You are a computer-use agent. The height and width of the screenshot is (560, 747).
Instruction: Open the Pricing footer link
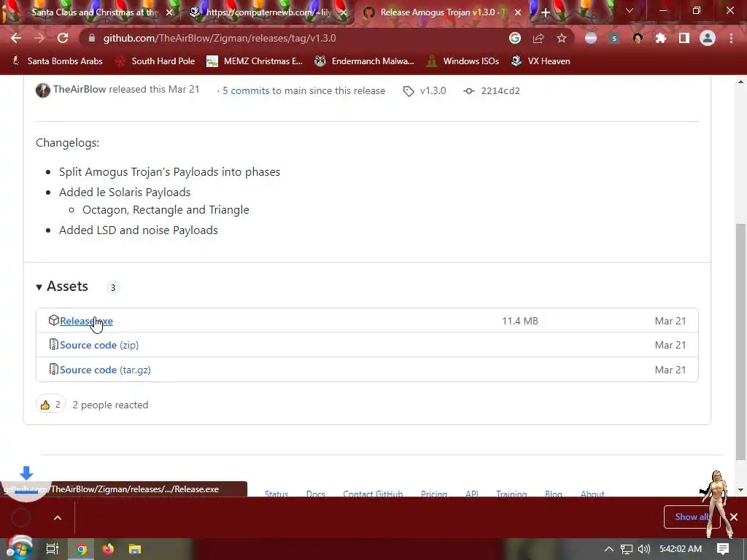[x=434, y=494]
